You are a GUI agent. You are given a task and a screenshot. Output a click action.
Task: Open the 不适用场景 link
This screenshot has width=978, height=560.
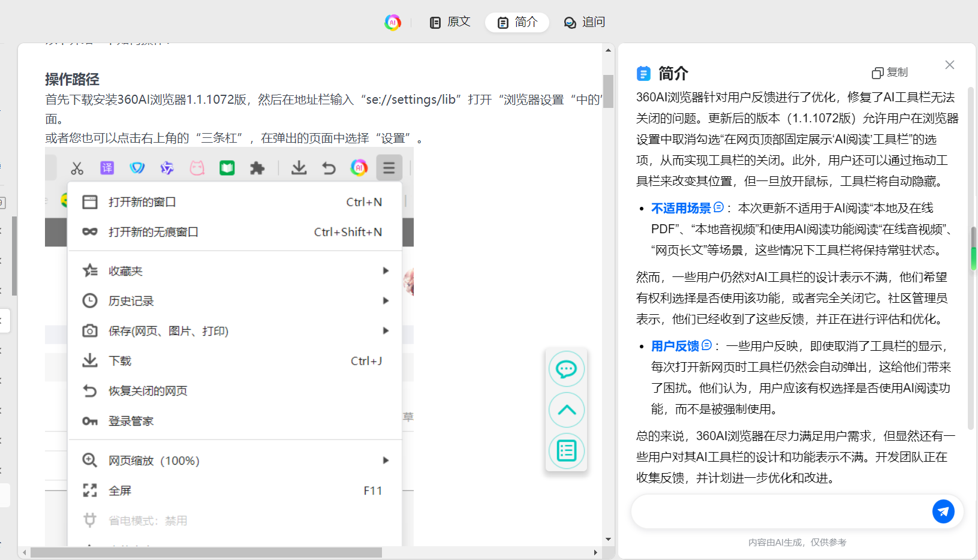681,208
